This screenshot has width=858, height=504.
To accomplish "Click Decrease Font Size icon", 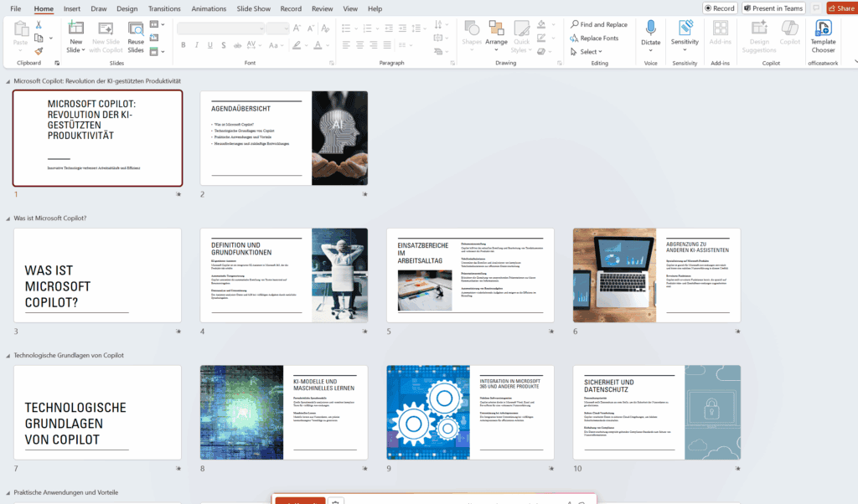I will pos(310,28).
